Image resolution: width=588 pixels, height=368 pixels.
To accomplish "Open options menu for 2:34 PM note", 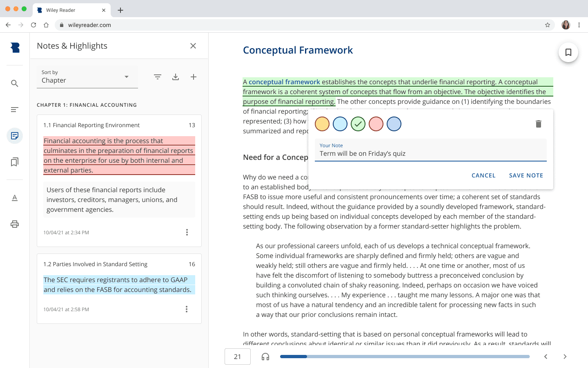I will click(187, 232).
